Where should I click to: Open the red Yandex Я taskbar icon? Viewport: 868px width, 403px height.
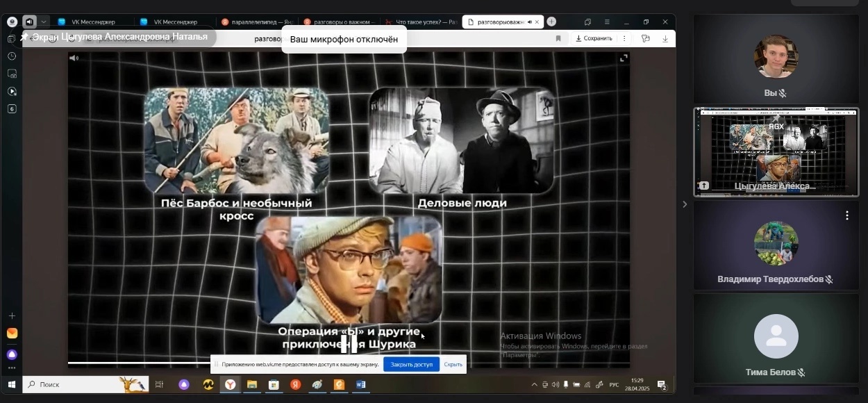[x=296, y=384]
